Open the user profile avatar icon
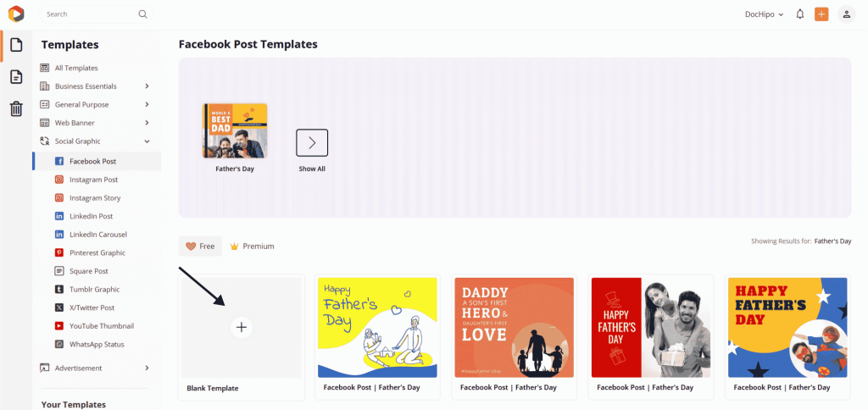 [x=847, y=14]
